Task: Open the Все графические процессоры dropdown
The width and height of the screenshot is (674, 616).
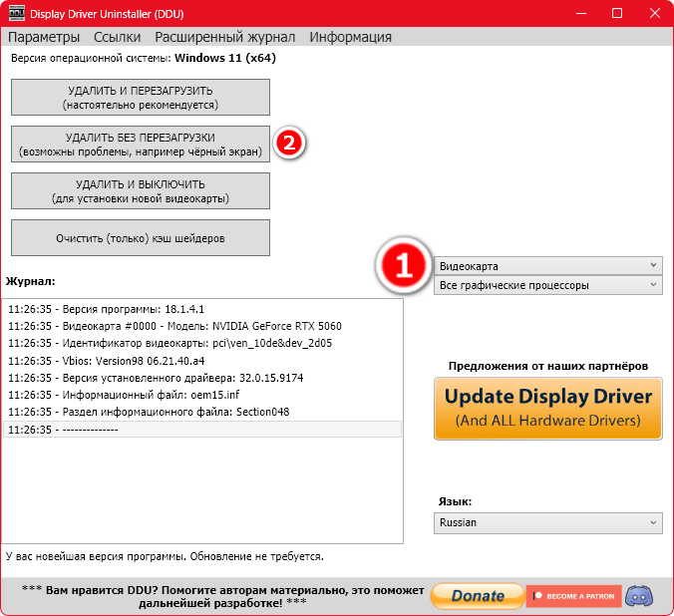Action: [548, 285]
